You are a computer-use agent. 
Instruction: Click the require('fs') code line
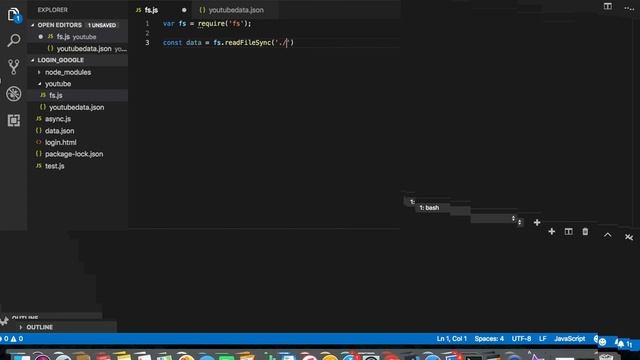tap(207, 24)
